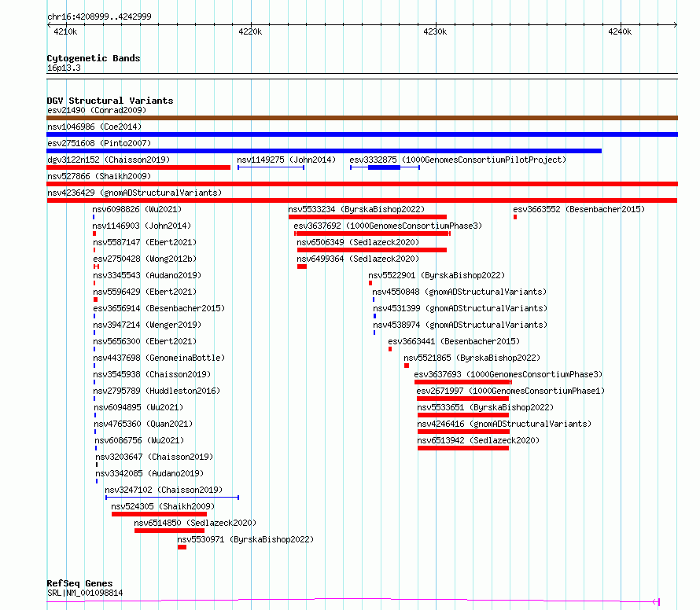Viewport: 700px width, 610px height.
Task: Click the nsv6513942 (Sedlazeck2020) label
Action: tap(478, 440)
